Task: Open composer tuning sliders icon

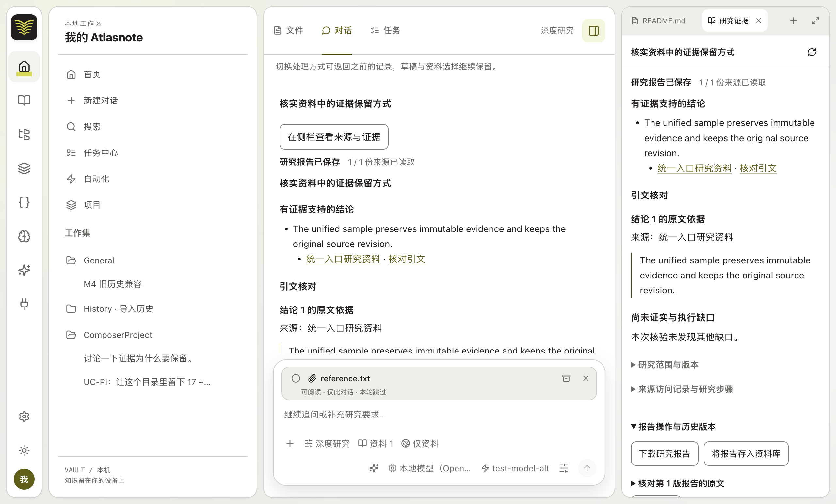Action: 564,468
